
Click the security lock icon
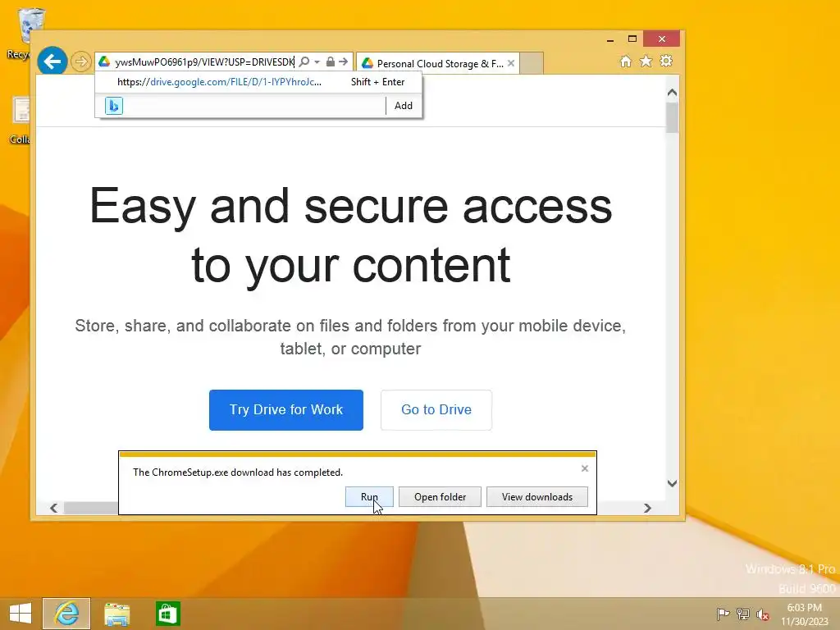331,62
